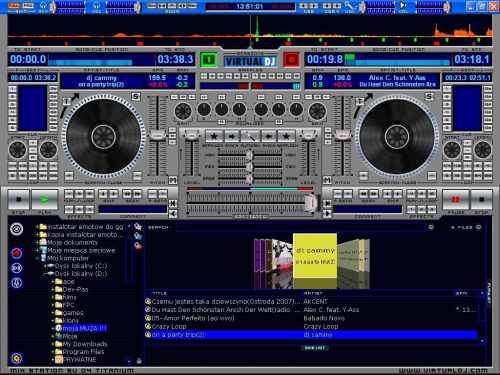Viewport: 500px width, 375px height.
Task: Click the right Beatlock star button
Action: point(286,136)
